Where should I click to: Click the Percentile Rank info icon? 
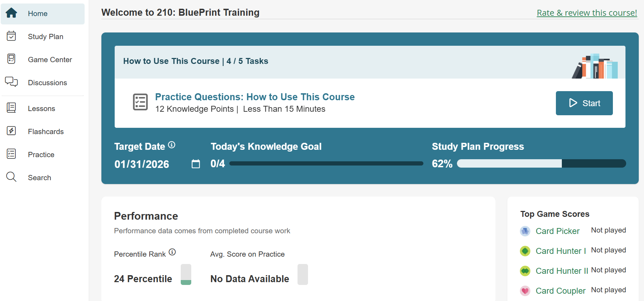click(172, 252)
